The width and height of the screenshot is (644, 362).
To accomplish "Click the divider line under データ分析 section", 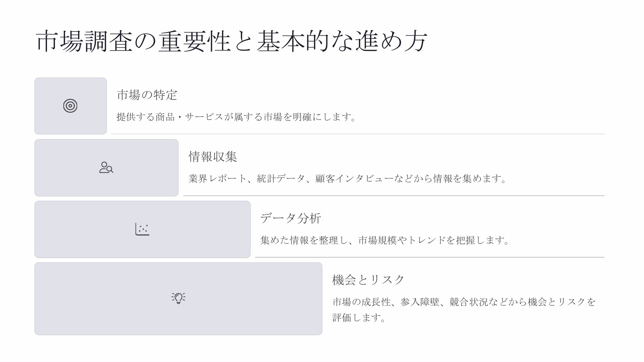I will tap(430, 257).
